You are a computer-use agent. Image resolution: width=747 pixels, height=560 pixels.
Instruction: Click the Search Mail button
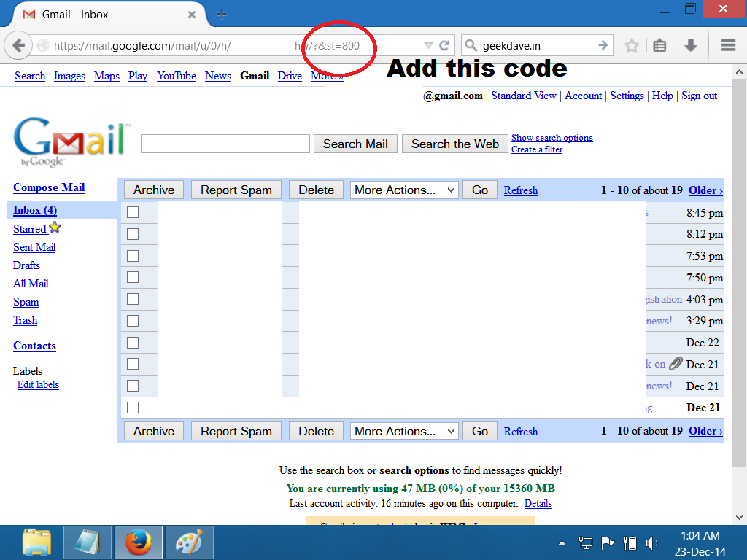(355, 144)
